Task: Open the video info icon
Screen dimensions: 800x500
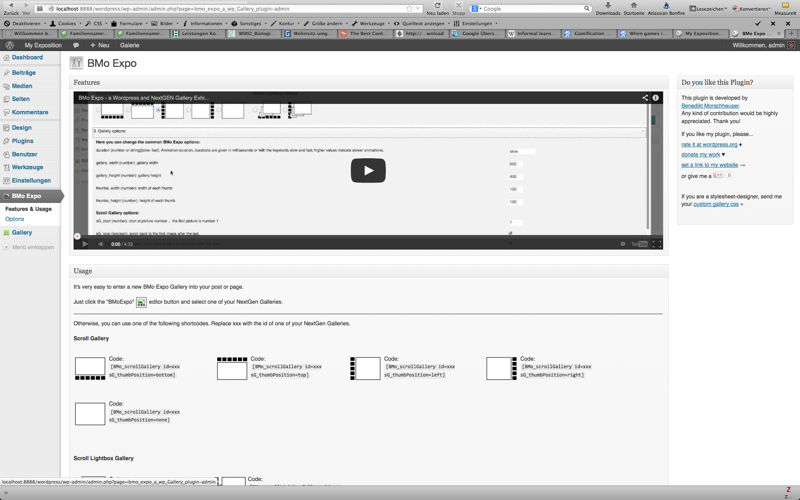Action: pos(656,98)
